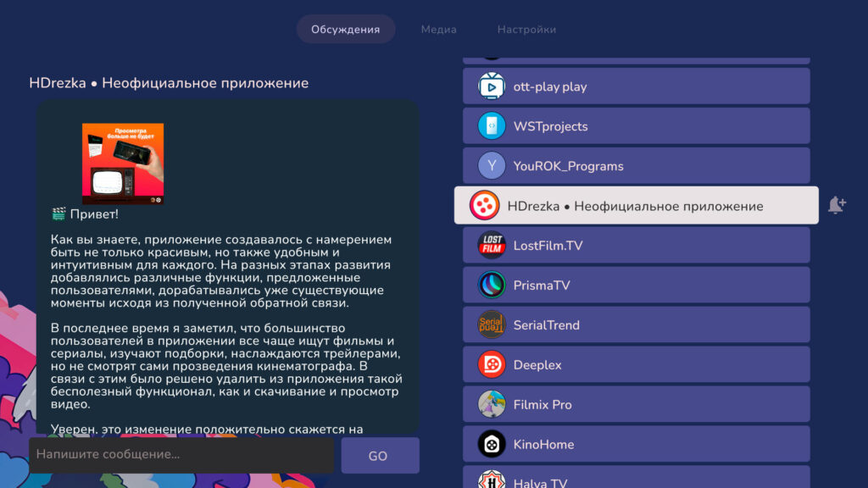Viewport: 868px width, 488px height.
Task: Click the YouROK_Programs letter Y avatar
Action: point(492,166)
